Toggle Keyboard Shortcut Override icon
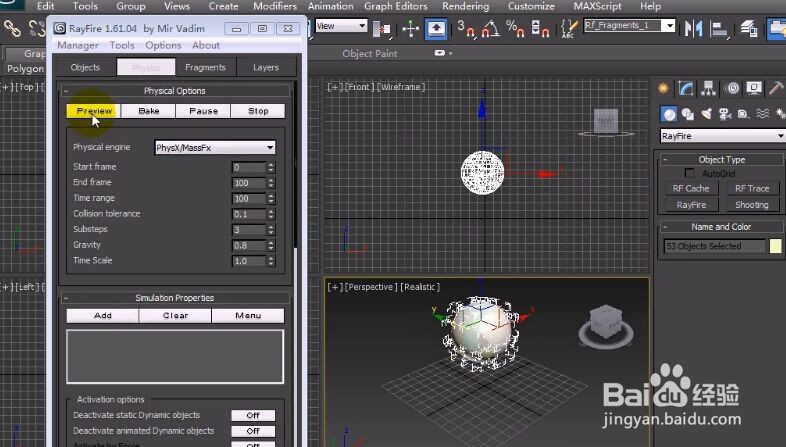The height and width of the screenshot is (447, 786). pos(436,29)
